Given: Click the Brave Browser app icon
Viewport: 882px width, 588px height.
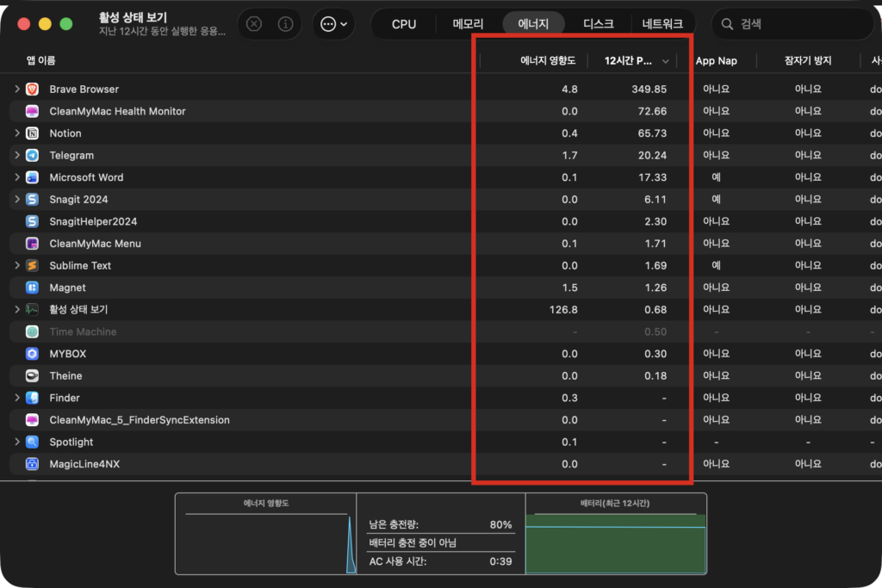Looking at the screenshot, I should (32, 89).
